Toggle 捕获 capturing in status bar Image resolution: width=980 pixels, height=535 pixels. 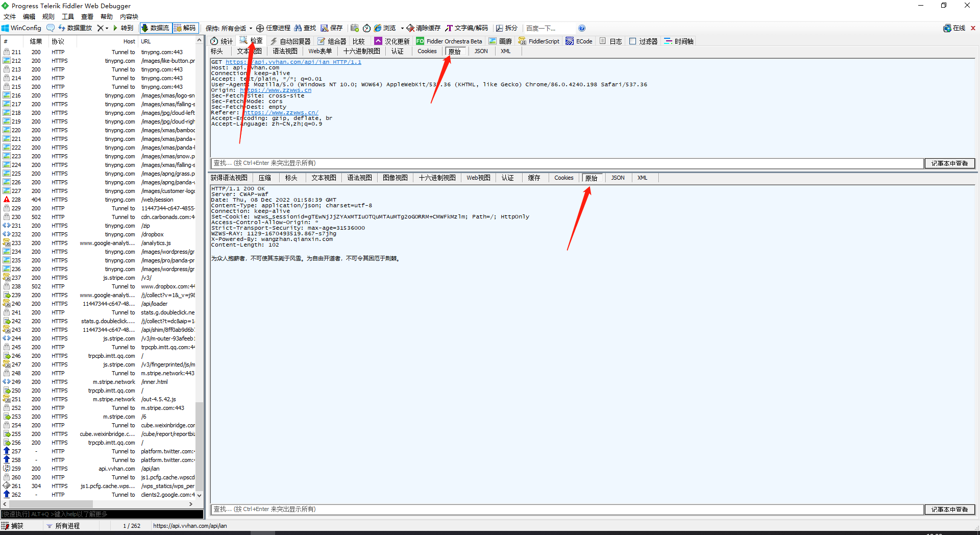[13, 526]
